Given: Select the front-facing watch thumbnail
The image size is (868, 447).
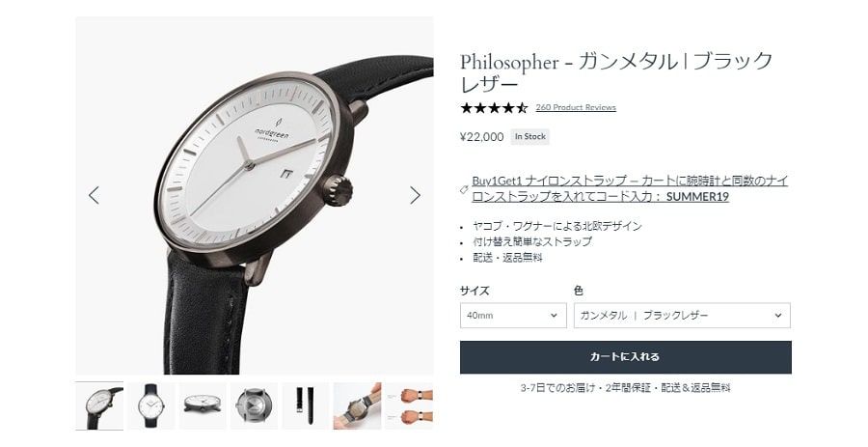Looking at the screenshot, I should click(x=150, y=405).
